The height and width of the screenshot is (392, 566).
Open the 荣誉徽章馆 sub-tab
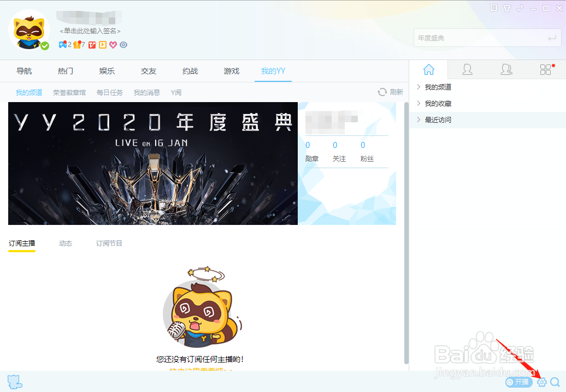click(x=69, y=93)
